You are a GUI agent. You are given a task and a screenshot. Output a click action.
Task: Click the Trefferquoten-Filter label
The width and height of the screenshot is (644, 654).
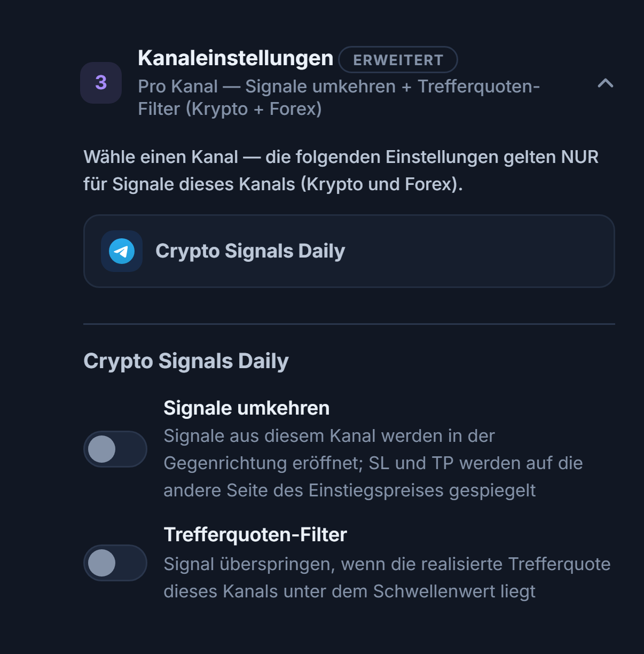pyautogui.click(x=255, y=534)
